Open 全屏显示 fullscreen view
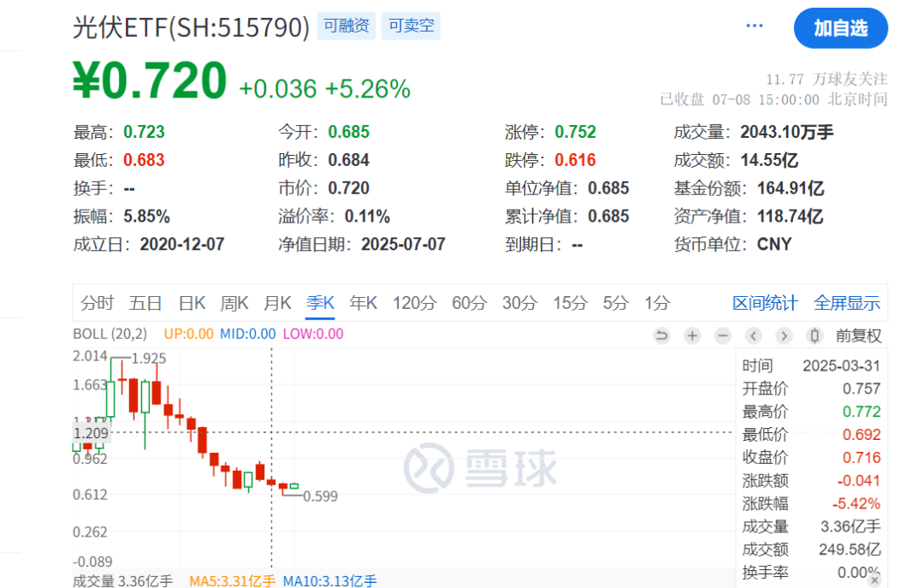 click(847, 303)
